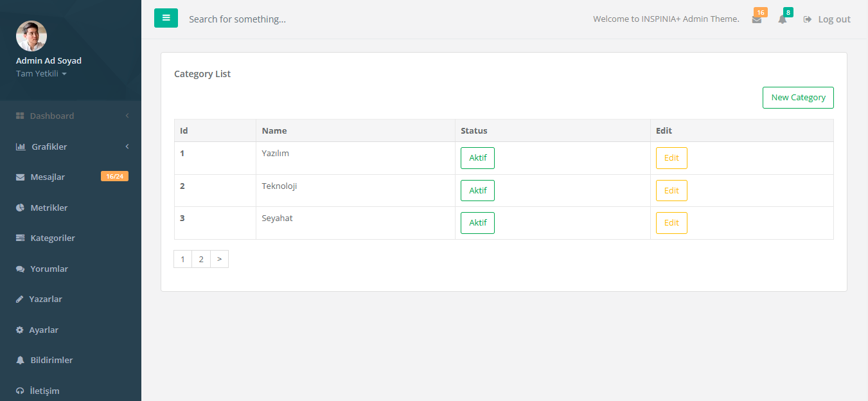This screenshot has width=868, height=401.
Task: Click the Ayarlar gear icon
Action: 19,330
